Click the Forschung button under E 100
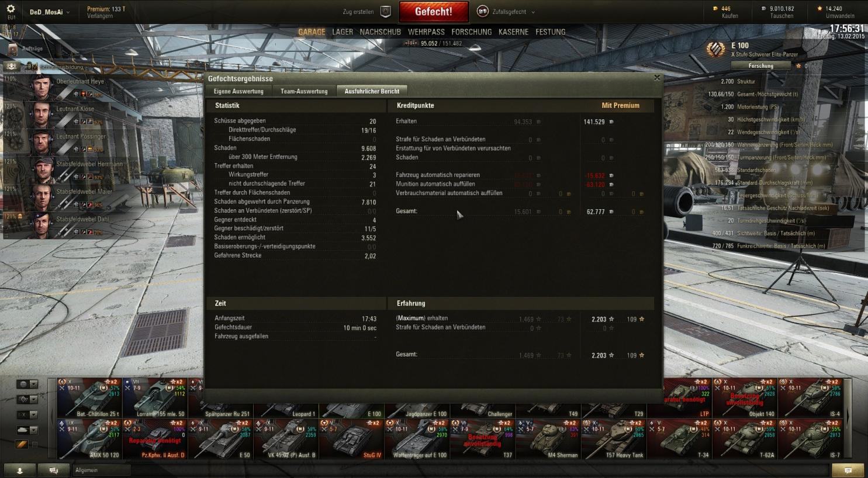Image resolution: width=868 pixels, height=478 pixels. pos(761,66)
